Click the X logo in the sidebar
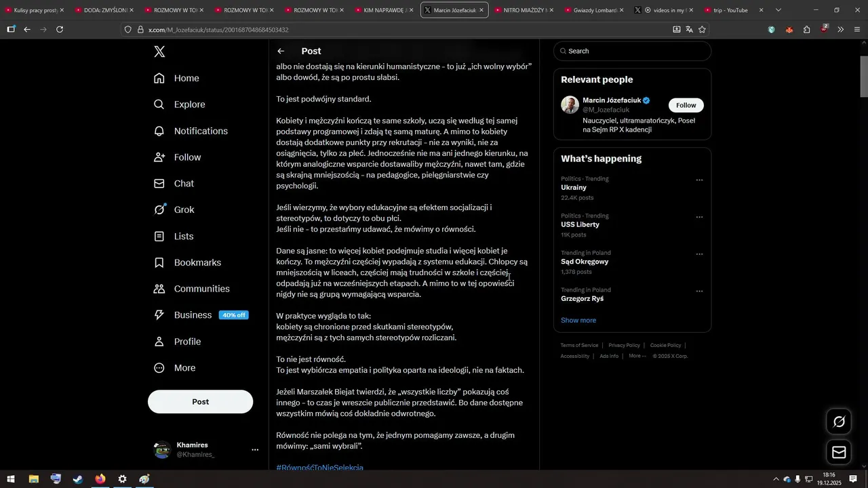Screen dimensions: 868x488 point(159,52)
